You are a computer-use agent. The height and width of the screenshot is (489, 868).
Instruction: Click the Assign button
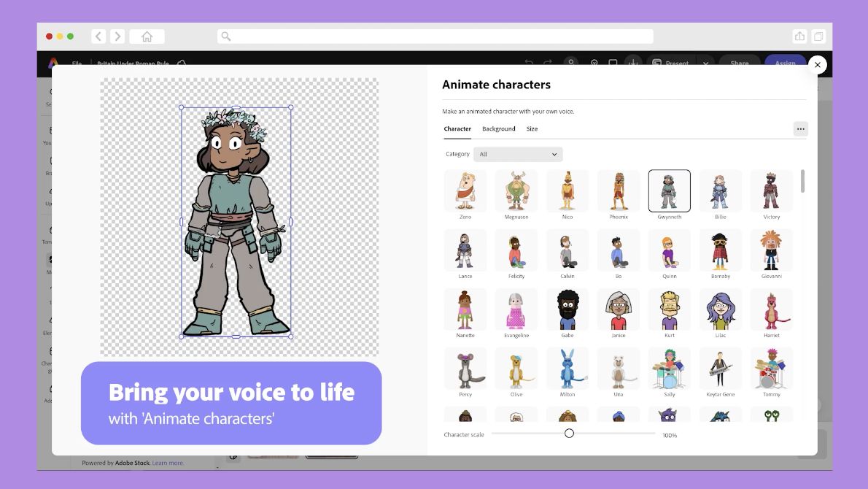tap(785, 63)
